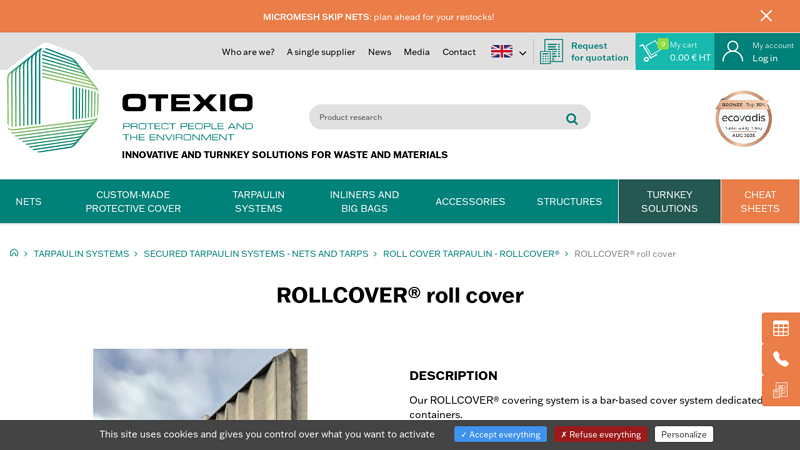Screen dimensions: 800x450
Task: Close the orange Micromesh announcement banner
Action: (766, 16)
